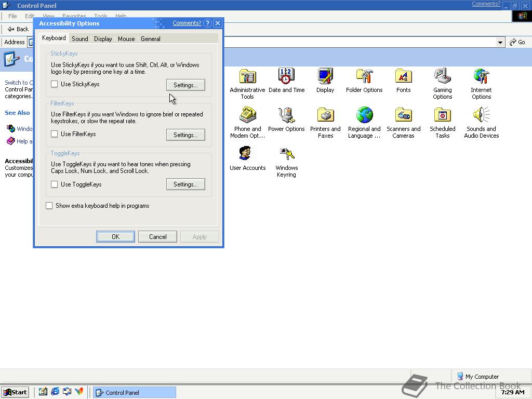Click the Internet Explorer quick launch icon
The width and height of the screenshot is (532, 399).
pos(55,392)
